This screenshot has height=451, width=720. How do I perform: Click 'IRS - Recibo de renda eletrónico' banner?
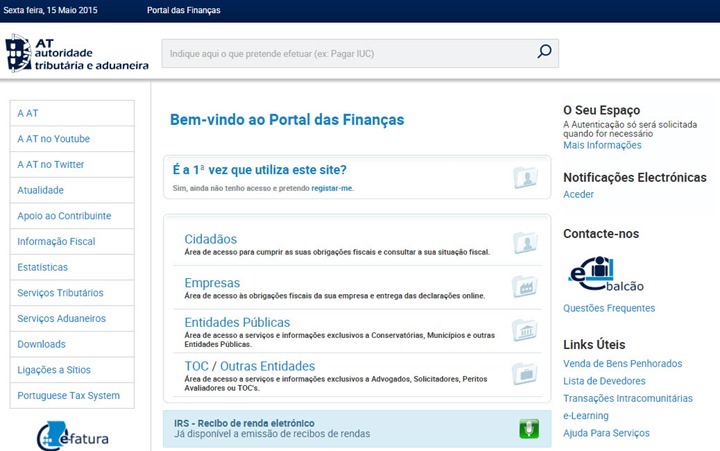tap(357, 429)
